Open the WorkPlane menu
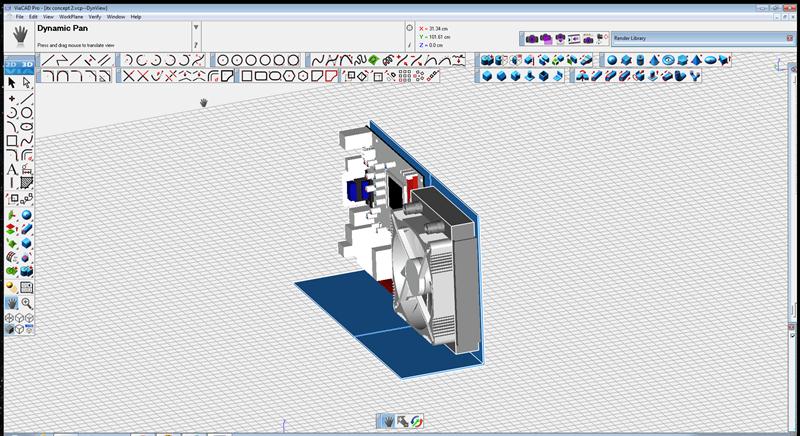 click(71, 17)
